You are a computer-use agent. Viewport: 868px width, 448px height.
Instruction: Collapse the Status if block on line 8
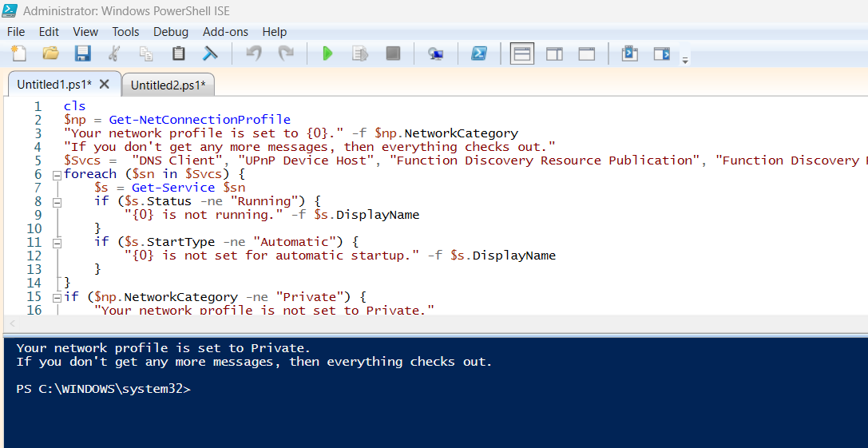click(57, 202)
